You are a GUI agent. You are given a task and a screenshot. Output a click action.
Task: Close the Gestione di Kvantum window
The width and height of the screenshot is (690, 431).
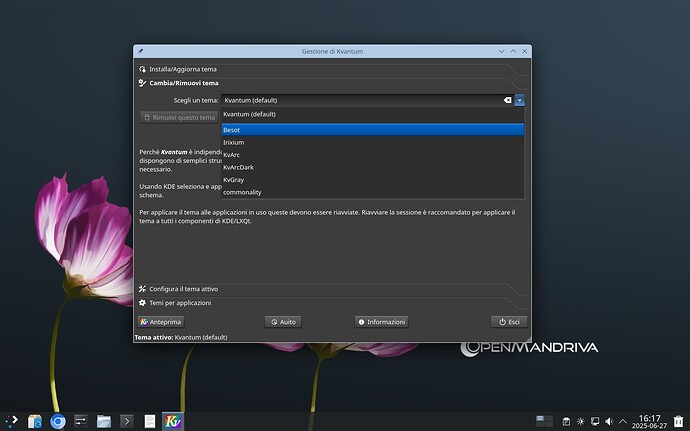(x=525, y=51)
